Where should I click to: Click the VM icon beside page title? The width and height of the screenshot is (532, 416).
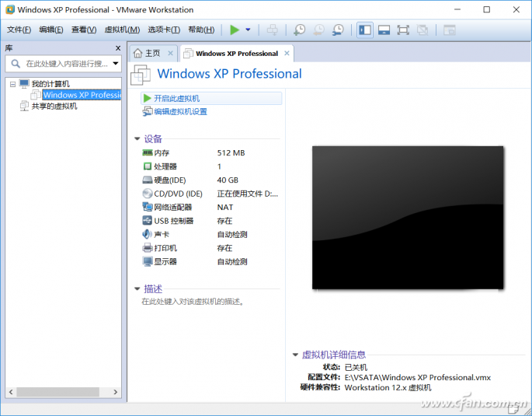click(x=141, y=75)
